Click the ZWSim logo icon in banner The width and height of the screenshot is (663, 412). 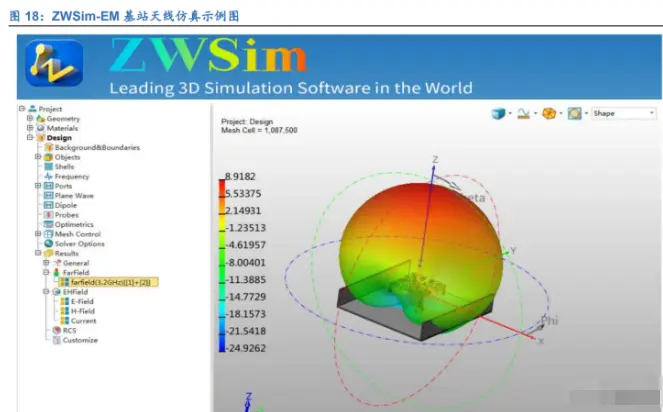[54, 63]
